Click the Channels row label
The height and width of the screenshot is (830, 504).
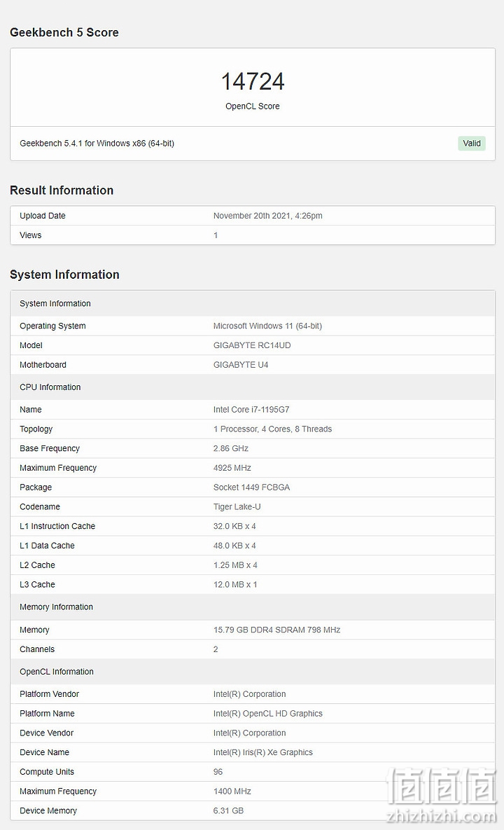pyautogui.click(x=37, y=649)
